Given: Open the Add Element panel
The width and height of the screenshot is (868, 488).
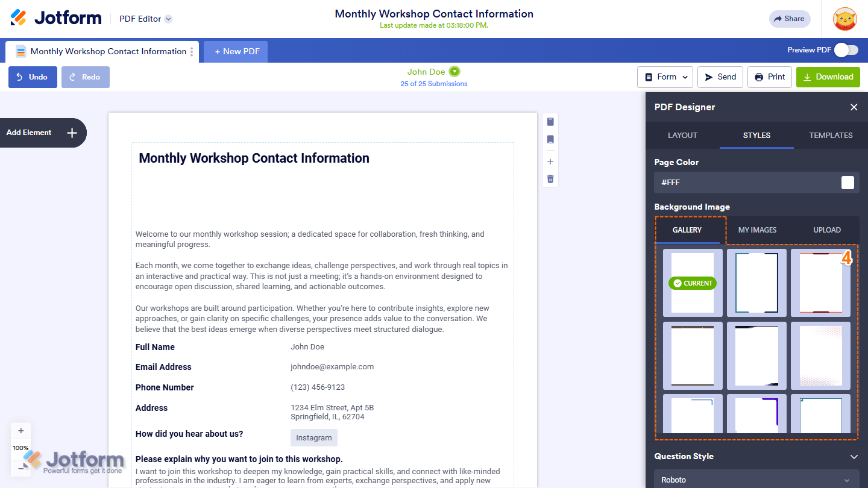Looking at the screenshot, I should [42, 133].
